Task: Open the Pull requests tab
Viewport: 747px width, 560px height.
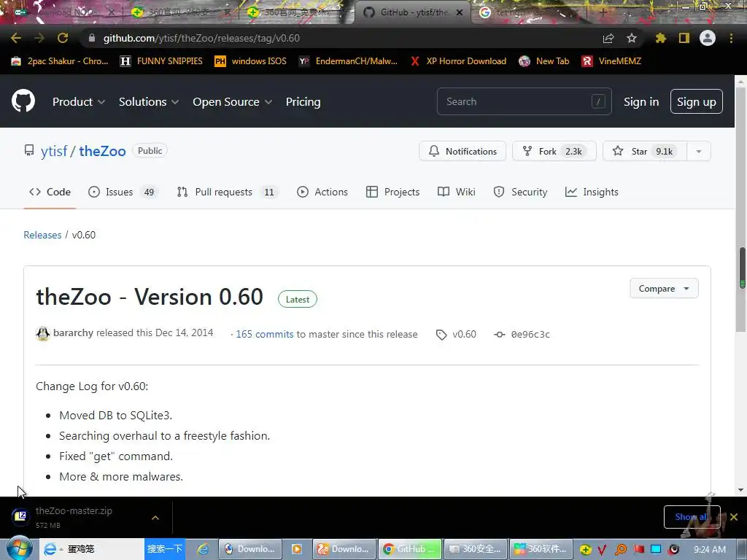Action: (228, 192)
